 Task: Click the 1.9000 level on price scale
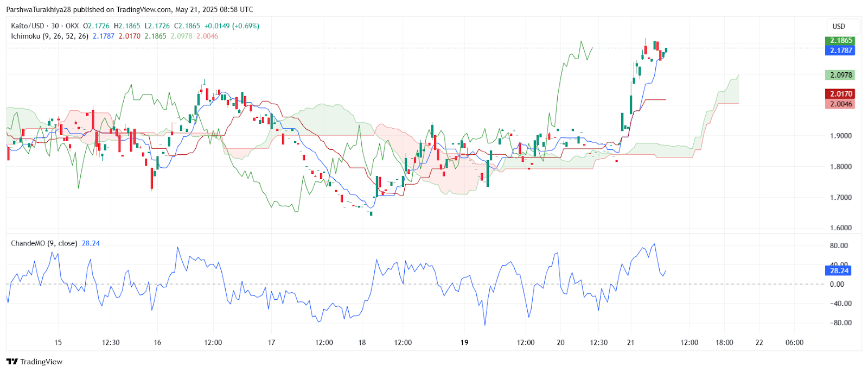[841, 136]
